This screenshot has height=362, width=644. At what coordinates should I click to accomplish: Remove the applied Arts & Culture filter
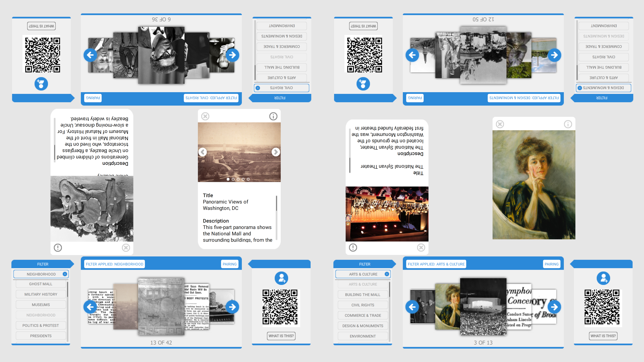[387, 274]
